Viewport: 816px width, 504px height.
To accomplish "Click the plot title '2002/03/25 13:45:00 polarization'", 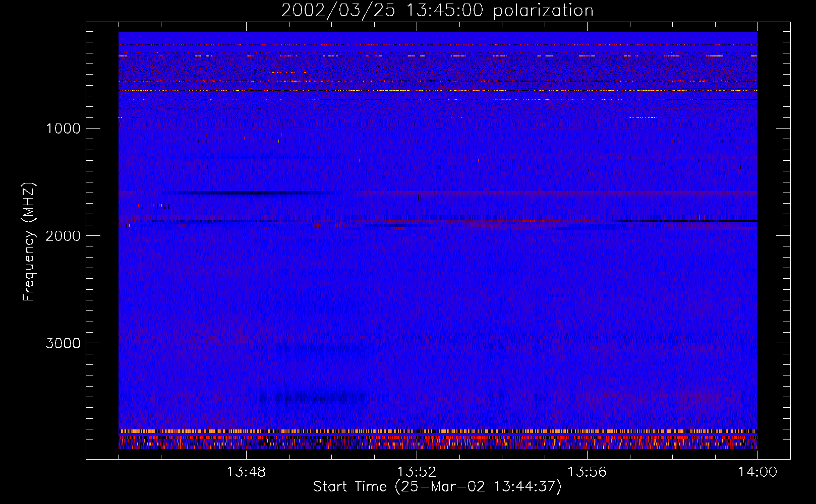I will point(437,10).
